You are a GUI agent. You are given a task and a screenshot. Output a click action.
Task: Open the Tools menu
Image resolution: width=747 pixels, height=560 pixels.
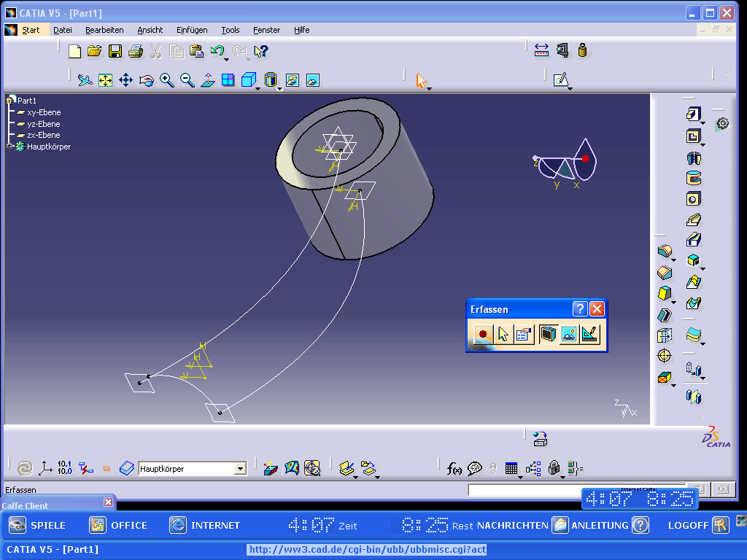(x=230, y=30)
